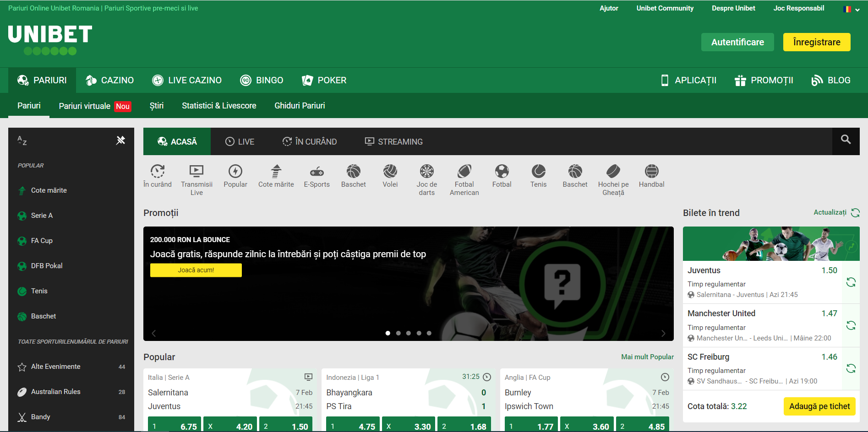This screenshot has width=868, height=432.
Task: Choose the Fotbal soccer ball icon
Action: tap(502, 171)
